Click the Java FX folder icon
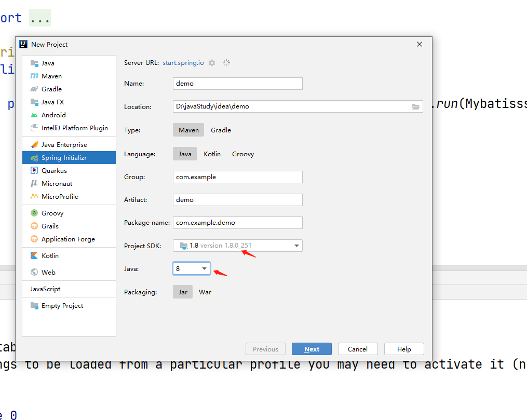The height and width of the screenshot is (420, 527). (x=34, y=102)
